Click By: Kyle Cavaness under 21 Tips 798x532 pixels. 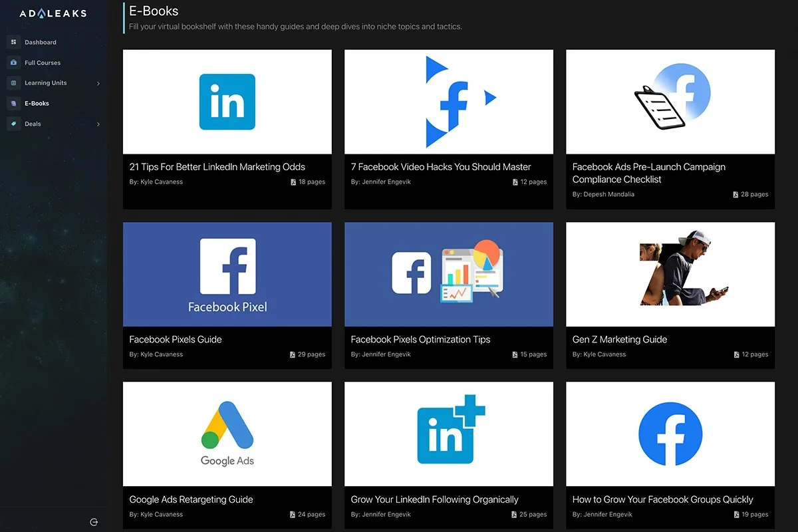pos(156,182)
